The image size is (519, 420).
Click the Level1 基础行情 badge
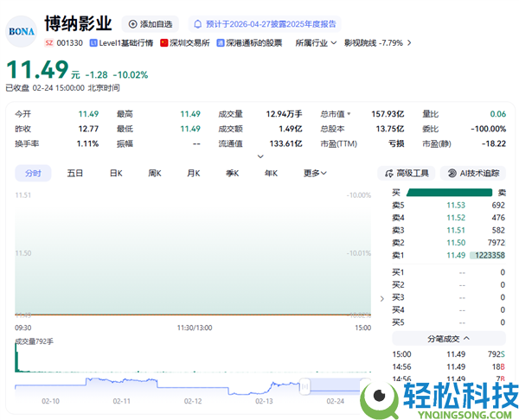coord(120,42)
